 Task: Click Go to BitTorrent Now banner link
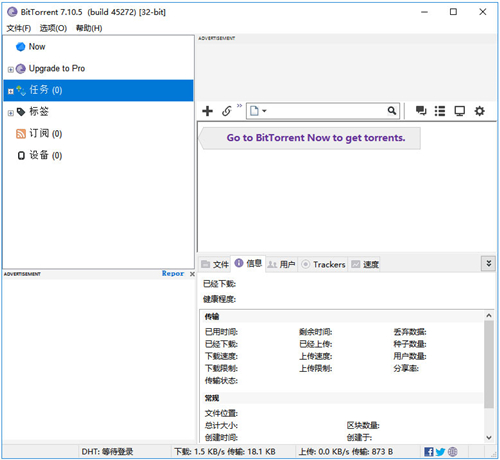click(316, 138)
